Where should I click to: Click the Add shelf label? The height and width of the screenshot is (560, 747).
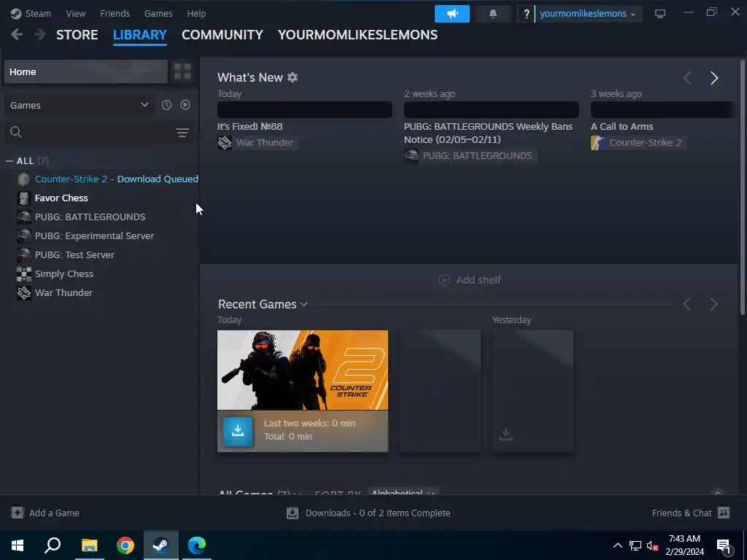click(x=479, y=280)
